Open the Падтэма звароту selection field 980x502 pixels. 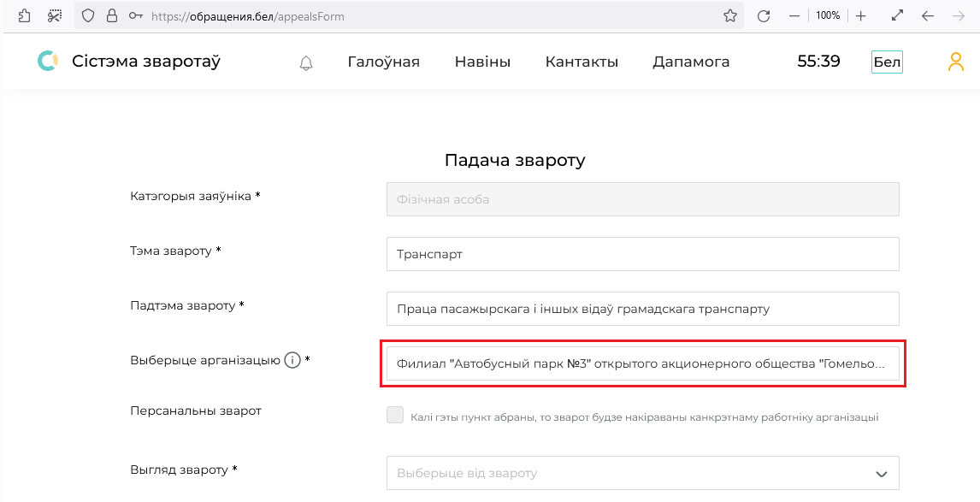pyautogui.click(x=642, y=309)
